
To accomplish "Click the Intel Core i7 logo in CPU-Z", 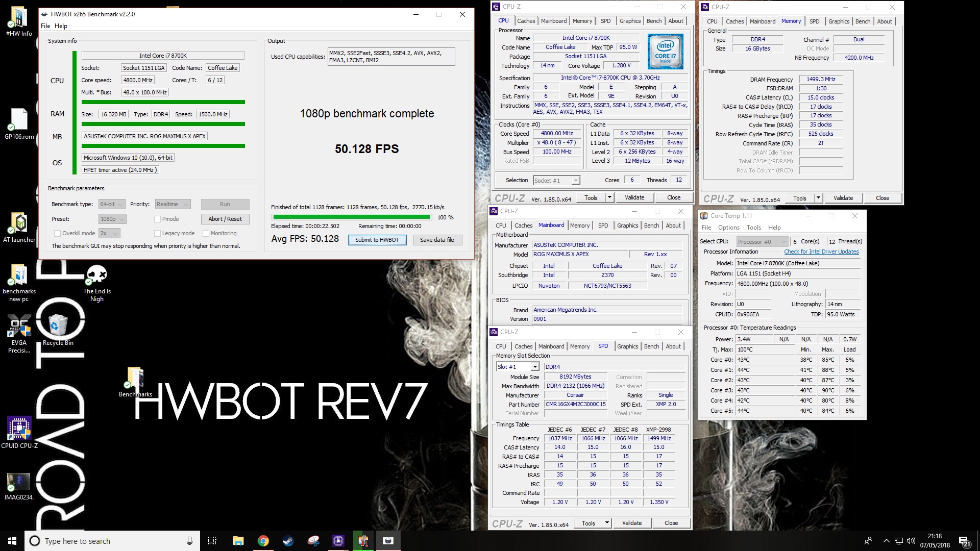I will click(665, 52).
